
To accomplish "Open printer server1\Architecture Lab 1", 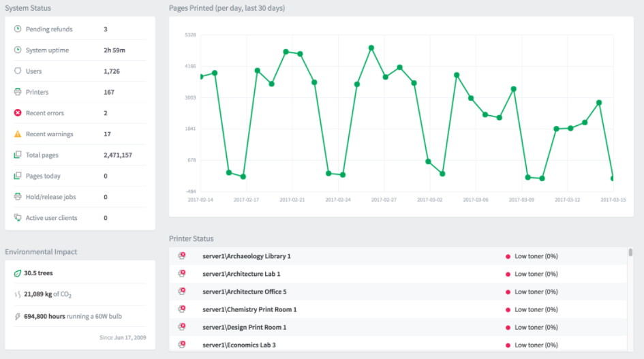I will click(241, 274).
